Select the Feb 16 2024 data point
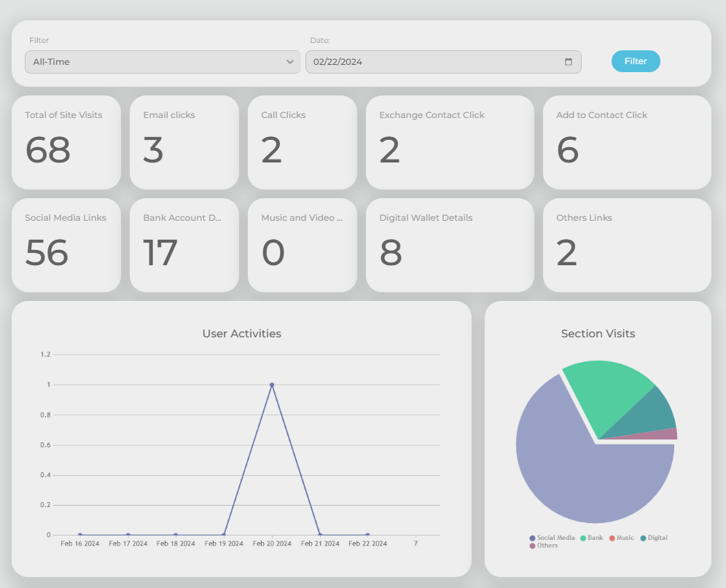Viewport: 726px width, 588px height. click(80, 535)
